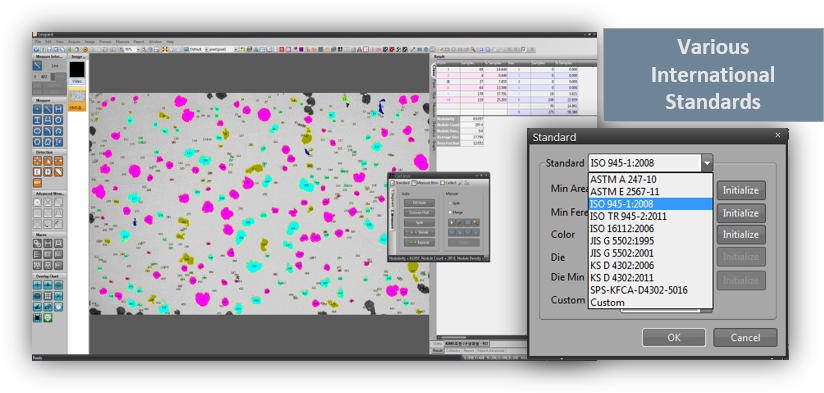This screenshot has width=824, height=393.
Task: Click Initialize beside Min Feret
Action: pyautogui.click(x=741, y=213)
